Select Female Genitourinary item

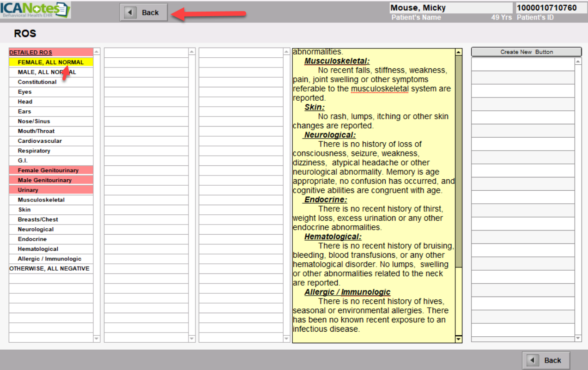48,170
